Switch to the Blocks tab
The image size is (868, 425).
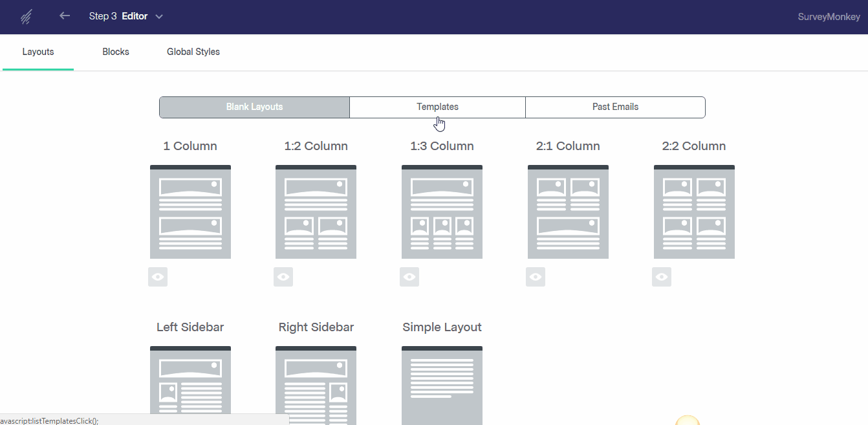[116, 52]
